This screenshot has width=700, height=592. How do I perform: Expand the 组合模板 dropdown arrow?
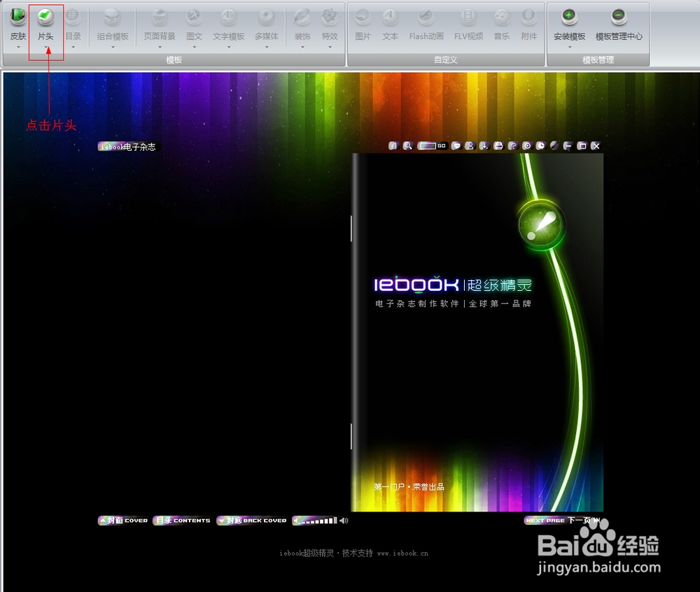pos(113,47)
